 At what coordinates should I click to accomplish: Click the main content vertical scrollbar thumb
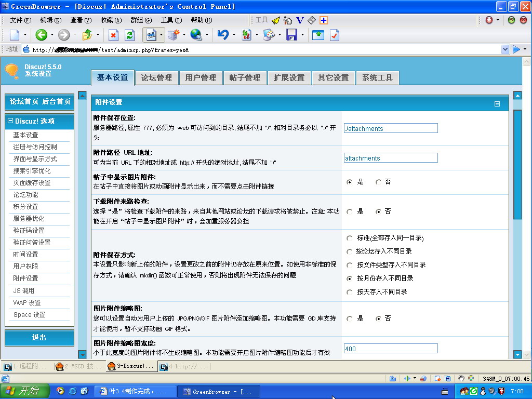pyautogui.click(x=517, y=165)
